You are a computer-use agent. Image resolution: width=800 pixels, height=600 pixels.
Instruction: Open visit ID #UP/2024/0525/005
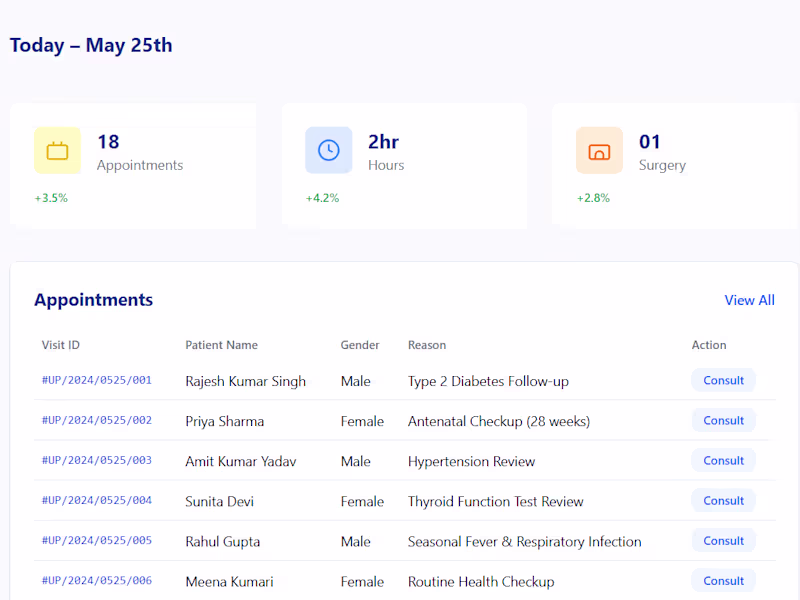tap(97, 541)
